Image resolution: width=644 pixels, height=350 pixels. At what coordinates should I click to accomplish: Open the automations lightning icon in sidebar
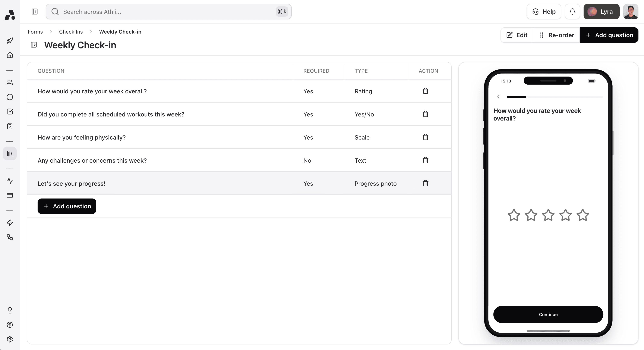[10, 223]
